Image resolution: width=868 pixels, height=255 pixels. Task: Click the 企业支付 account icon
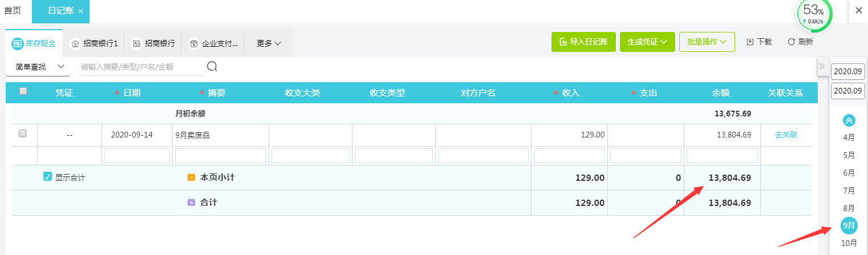(x=194, y=43)
